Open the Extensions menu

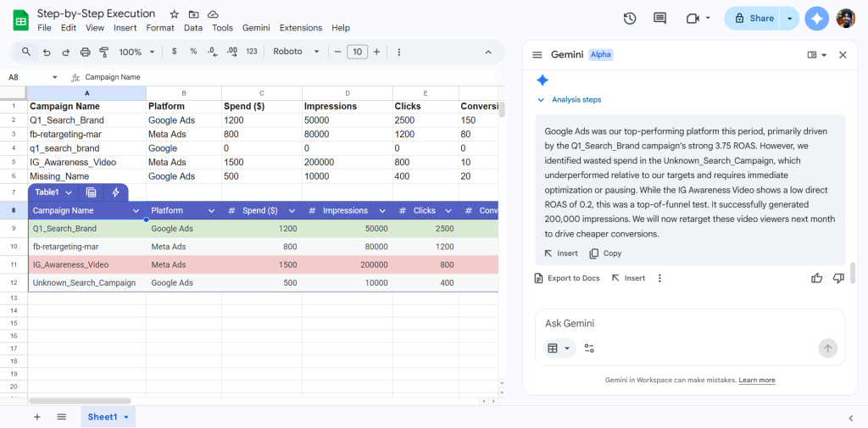pos(301,28)
